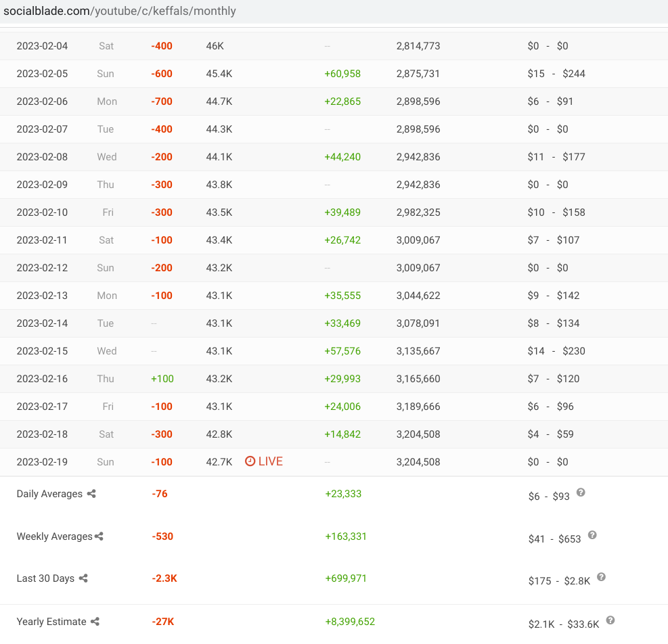Click the 42.7K subscriber count
The height and width of the screenshot is (644, 668).
tap(219, 462)
